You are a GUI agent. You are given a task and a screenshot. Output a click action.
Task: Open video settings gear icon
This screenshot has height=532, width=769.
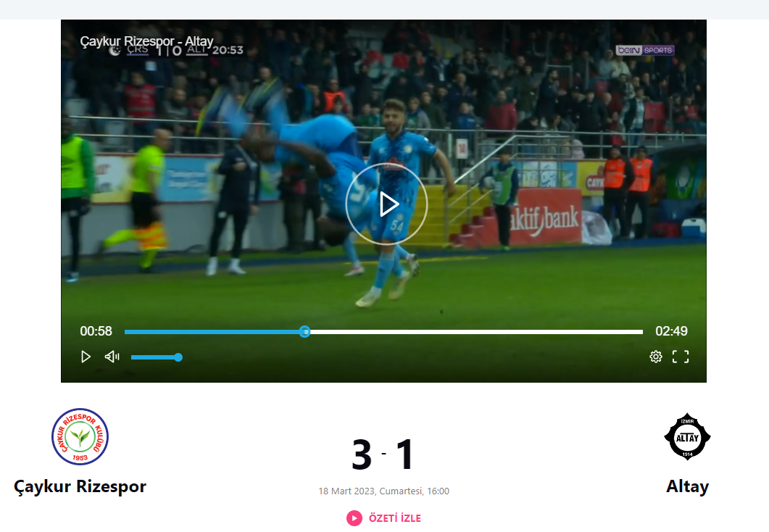656,357
